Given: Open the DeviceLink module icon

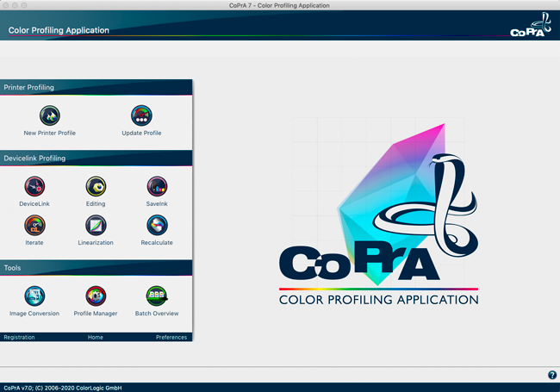Looking at the screenshot, I should [34, 186].
